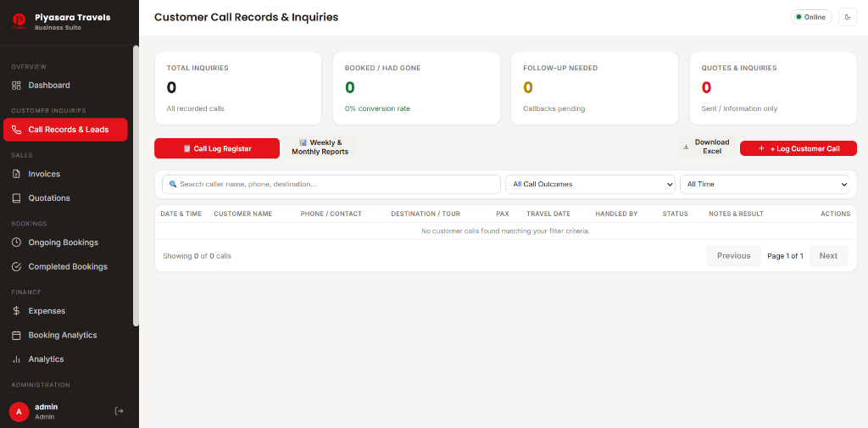
Task: Click the Customer Name column header
Action: (x=243, y=214)
